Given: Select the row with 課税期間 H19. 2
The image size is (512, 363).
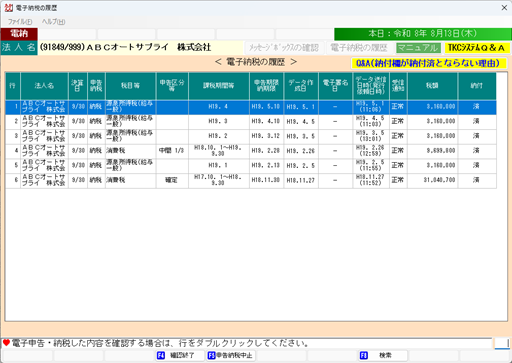Looking at the screenshot, I should coord(251,136).
